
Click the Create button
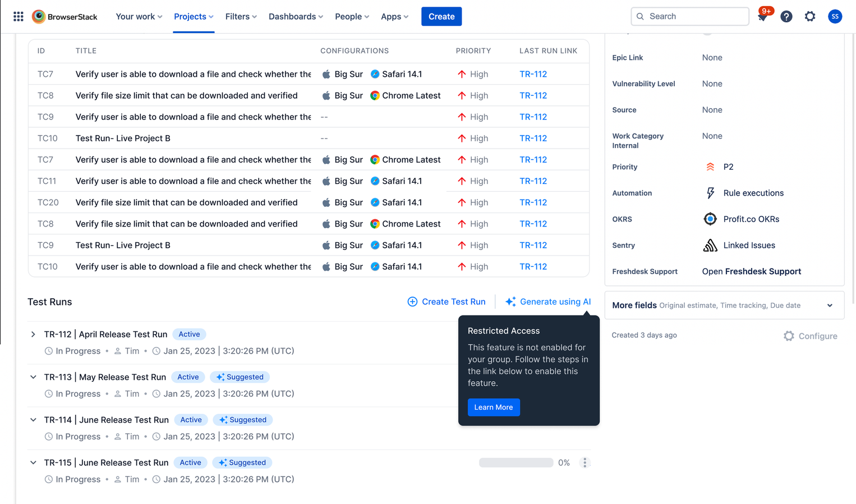coord(441,16)
